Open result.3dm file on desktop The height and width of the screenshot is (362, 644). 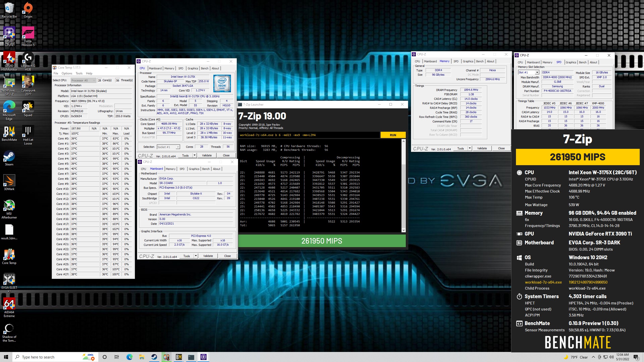[x=9, y=232]
